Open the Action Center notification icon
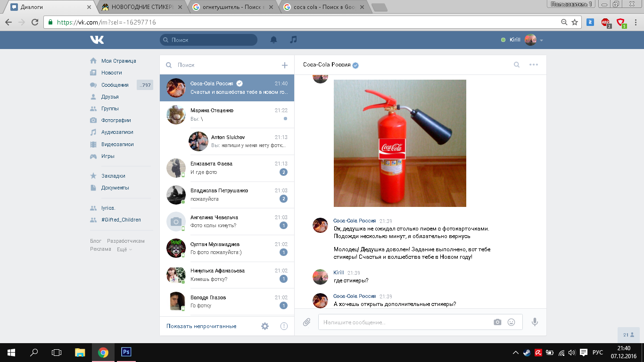Image resolution: width=644 pixels, height=362 pixels. click(583, 353)
